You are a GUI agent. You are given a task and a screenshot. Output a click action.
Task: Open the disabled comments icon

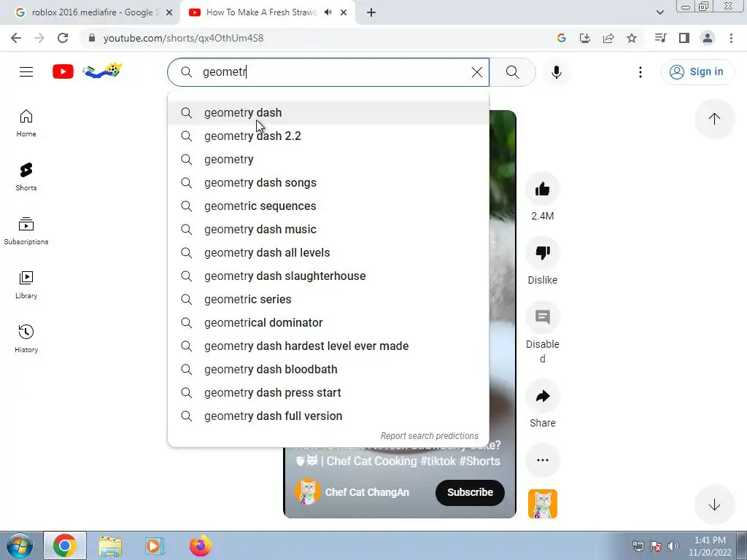pyautogui.click(x=542, y=317)
